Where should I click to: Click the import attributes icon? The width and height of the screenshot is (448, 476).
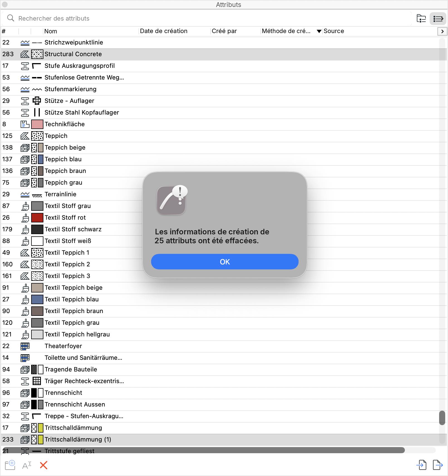point(421,465)
